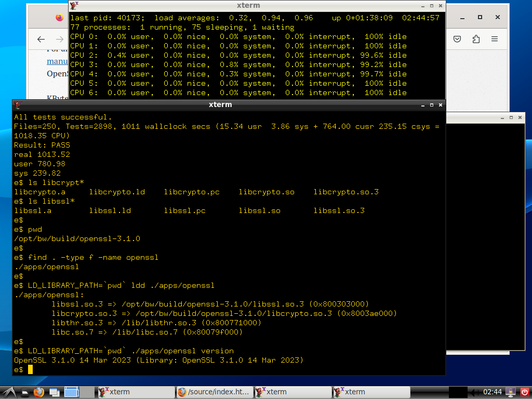Open the volume control in the tray

coord(474,392)
